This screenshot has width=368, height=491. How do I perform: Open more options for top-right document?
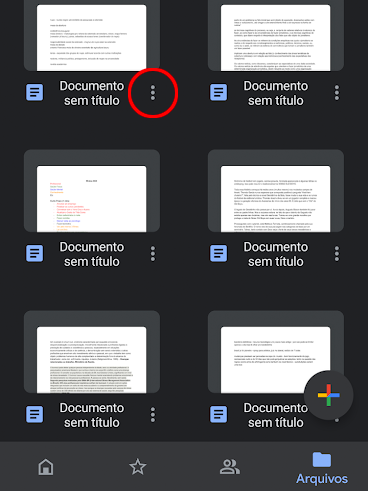337,93
